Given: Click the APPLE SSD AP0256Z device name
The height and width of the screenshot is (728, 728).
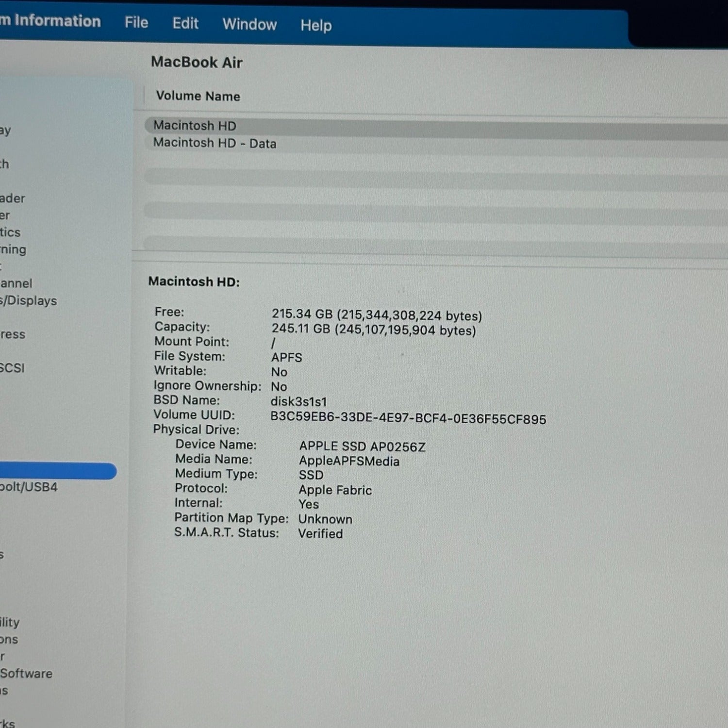Looking at the screenshot, I should pos(362,447).
